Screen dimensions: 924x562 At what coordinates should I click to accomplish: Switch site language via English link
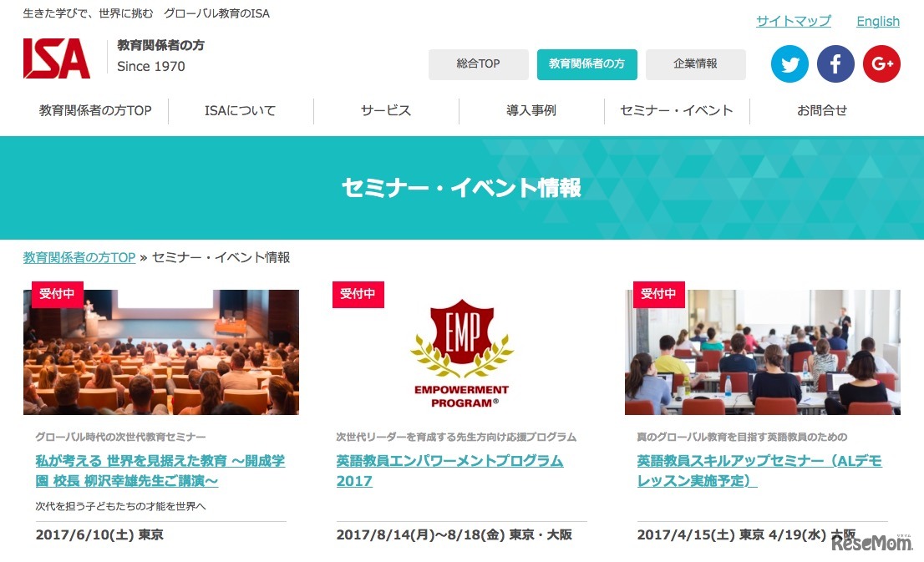[x=878, y=21]
